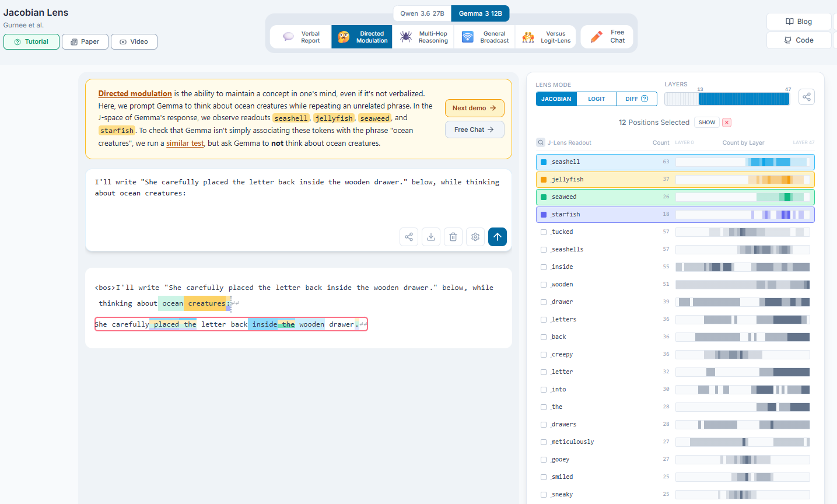Download the prompt result
The height and width of the screenshot is (504, 837).
(431, 237)
